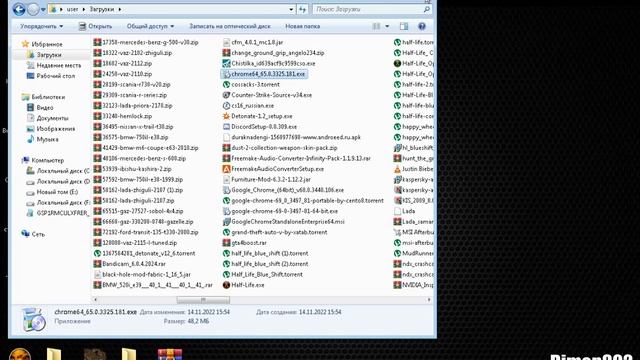Open the Документы library

click(x=52, y=118)
